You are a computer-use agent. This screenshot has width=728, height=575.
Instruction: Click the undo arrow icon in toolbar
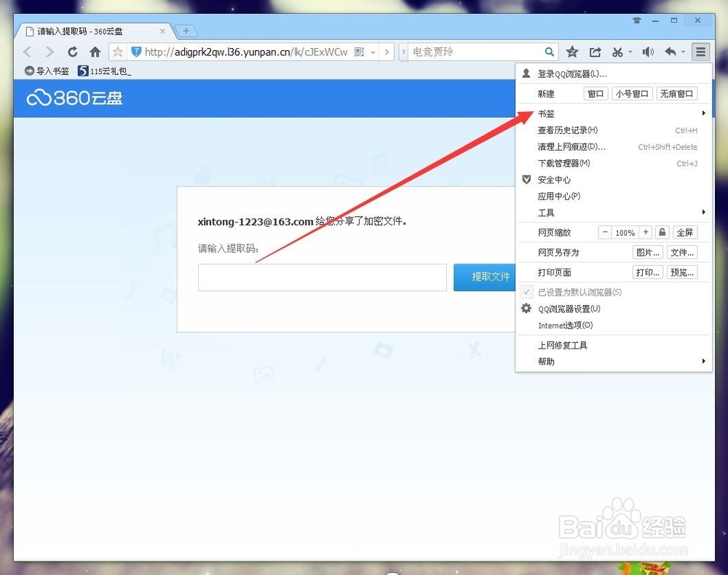pos(671,52)
